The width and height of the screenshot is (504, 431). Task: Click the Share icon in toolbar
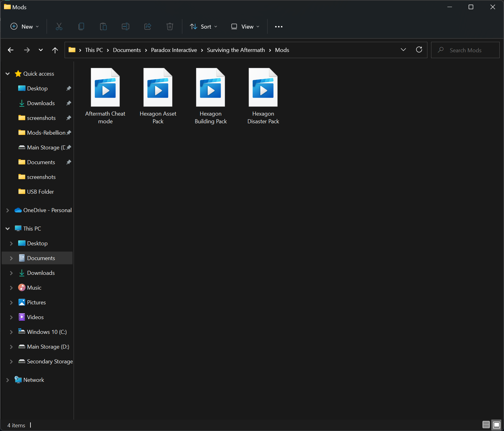pos(148,27)
